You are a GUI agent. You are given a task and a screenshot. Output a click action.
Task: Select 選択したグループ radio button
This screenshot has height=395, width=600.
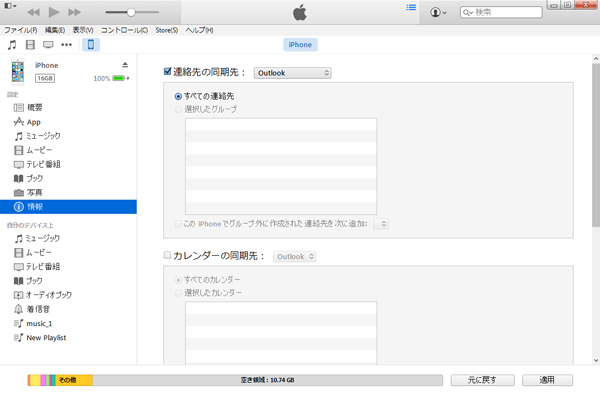tap(178, 109)
